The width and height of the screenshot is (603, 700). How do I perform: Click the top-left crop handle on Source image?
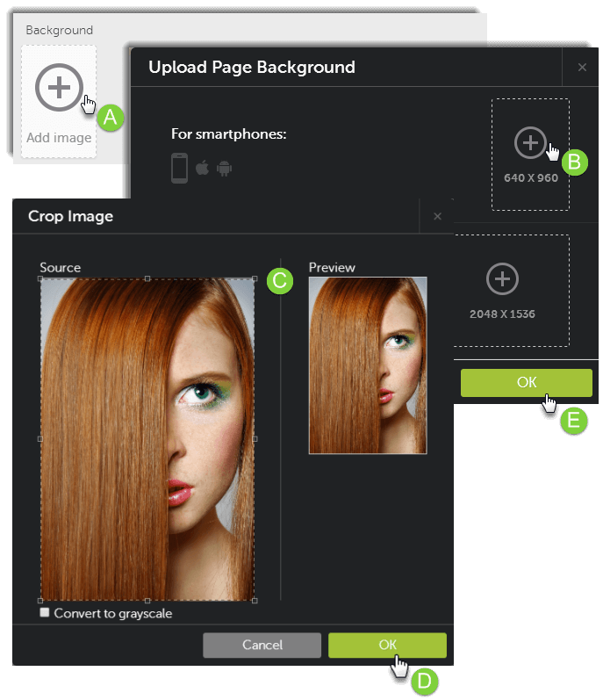click(x=40, y=278)
